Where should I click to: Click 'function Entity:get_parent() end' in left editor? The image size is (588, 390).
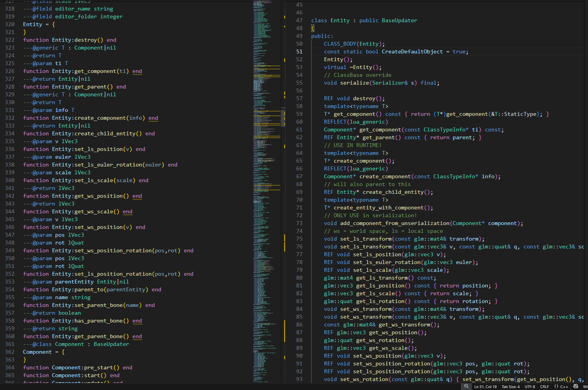coord(74,87)
